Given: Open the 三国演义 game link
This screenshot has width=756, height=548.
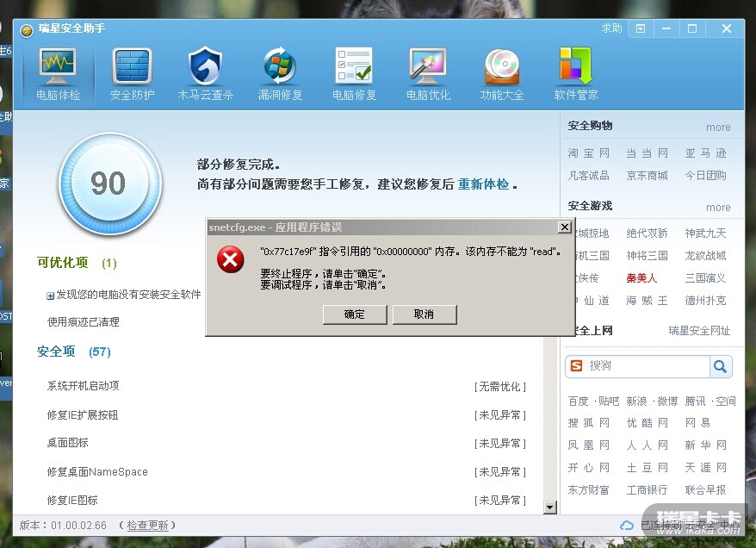Looking at the screenshot, I should 705,278.
